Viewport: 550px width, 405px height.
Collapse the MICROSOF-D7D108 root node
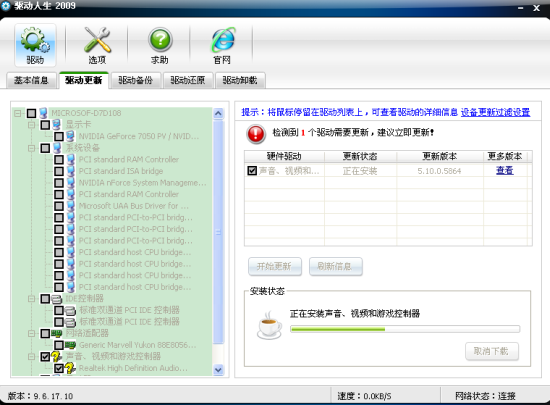(x=18, y=113)
